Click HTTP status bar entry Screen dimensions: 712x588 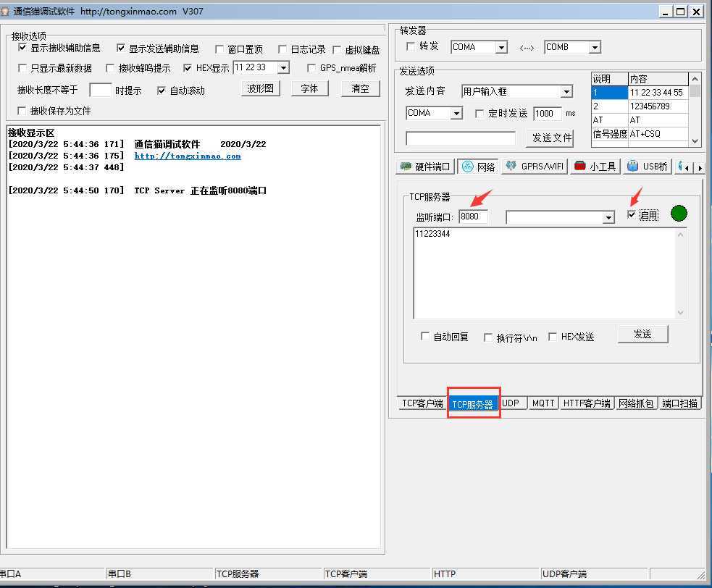tap(485, 574)
